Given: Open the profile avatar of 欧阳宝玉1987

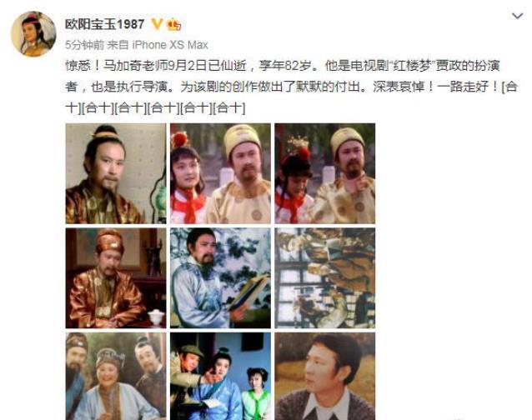Looking at the screenshot, I should (x=33, y=34).
